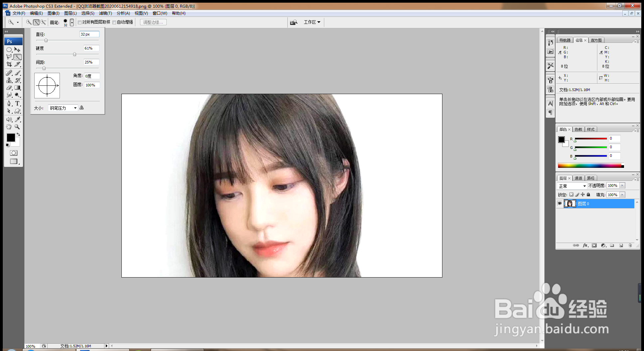Switch to the 直方图 tab
This screenshot has height=351, width=644.
pyautogui.click(x=596, y=40)
